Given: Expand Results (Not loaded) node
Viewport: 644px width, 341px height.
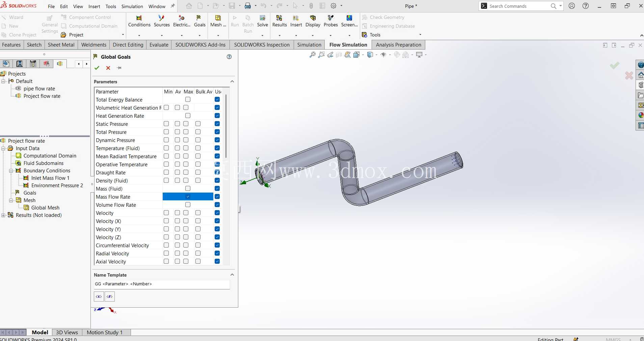Looking at the screenshot, I should [3, 215].
